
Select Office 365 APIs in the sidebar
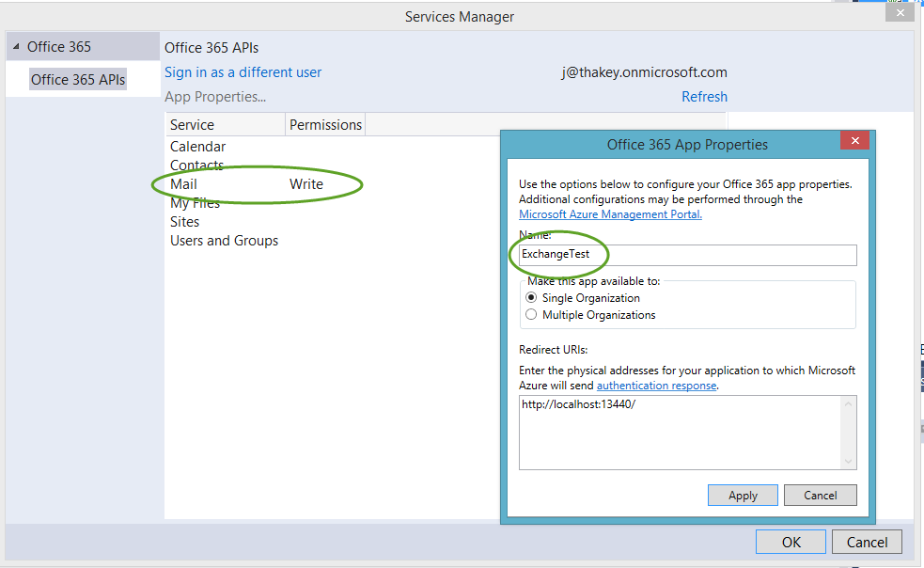pyautogui.click(x=77, y=79)
